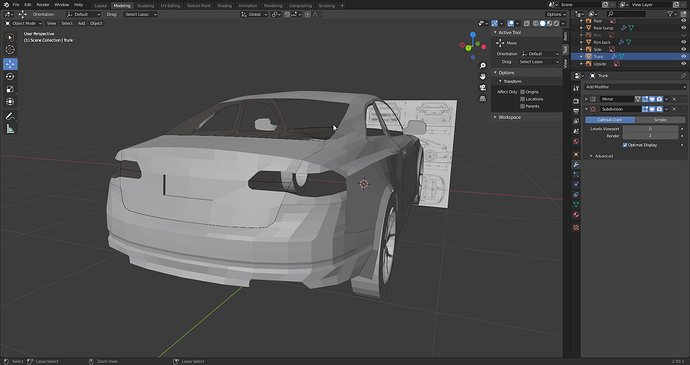Enable Affect Only Locations checkbox
The image size is (690, 365).
pyautogui.click(x=522, y=99)
